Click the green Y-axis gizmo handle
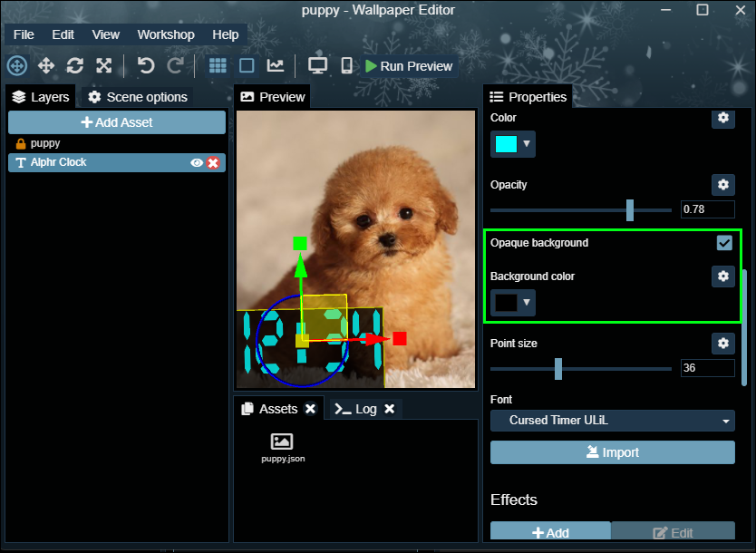The height and width of the screenshot is (553, 756). [300, 243]
